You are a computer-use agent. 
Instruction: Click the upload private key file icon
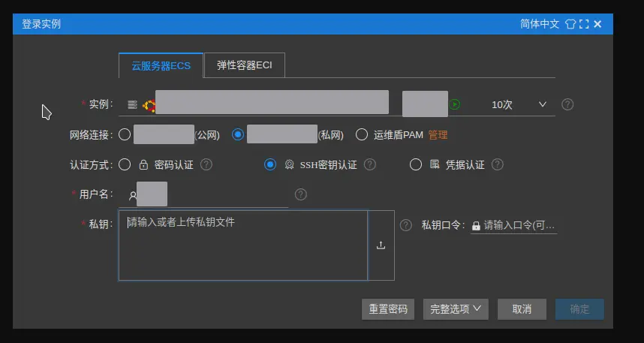tap(381, 245)
